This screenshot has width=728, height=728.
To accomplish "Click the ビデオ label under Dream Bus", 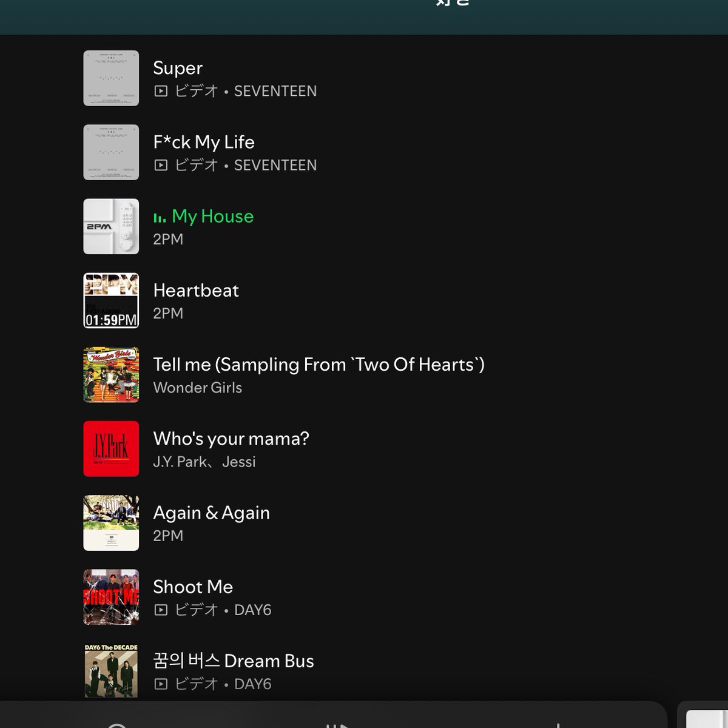I will [196, 684].
